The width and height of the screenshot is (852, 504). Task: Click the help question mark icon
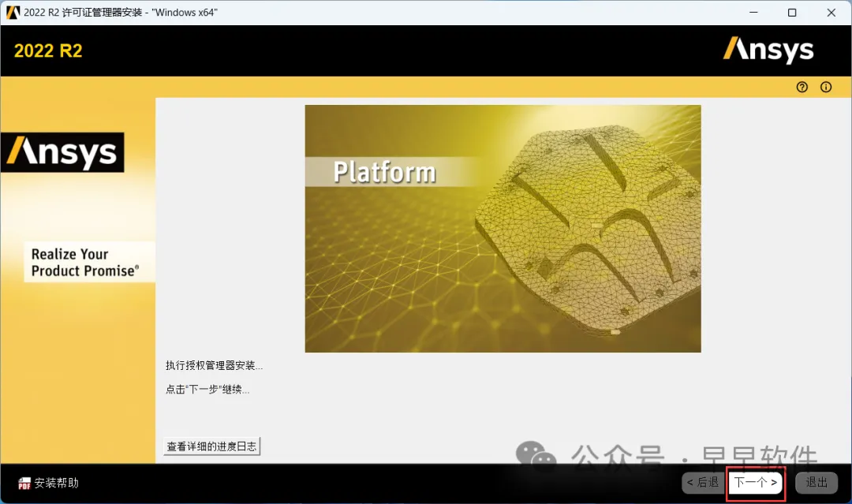point(802,87)
